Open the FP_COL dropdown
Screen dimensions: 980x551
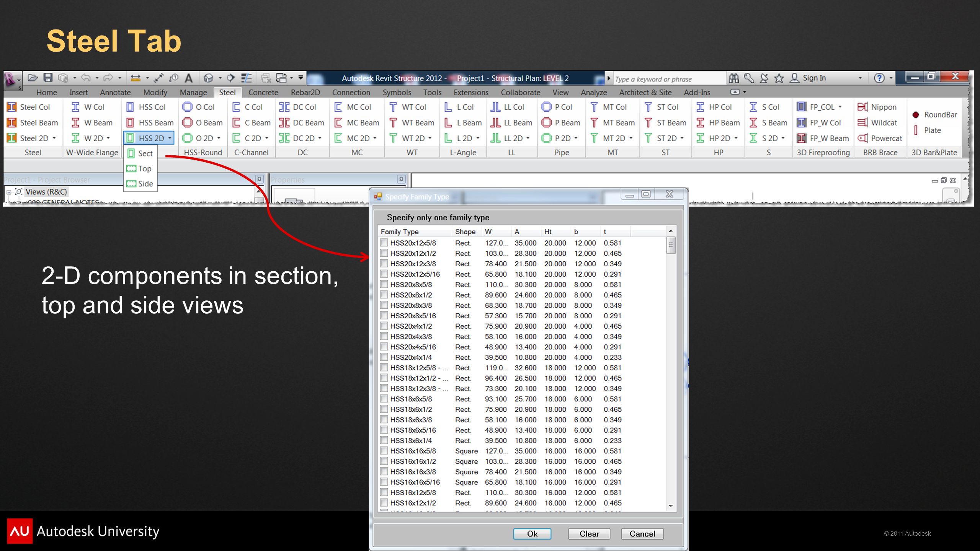(840, 107)
